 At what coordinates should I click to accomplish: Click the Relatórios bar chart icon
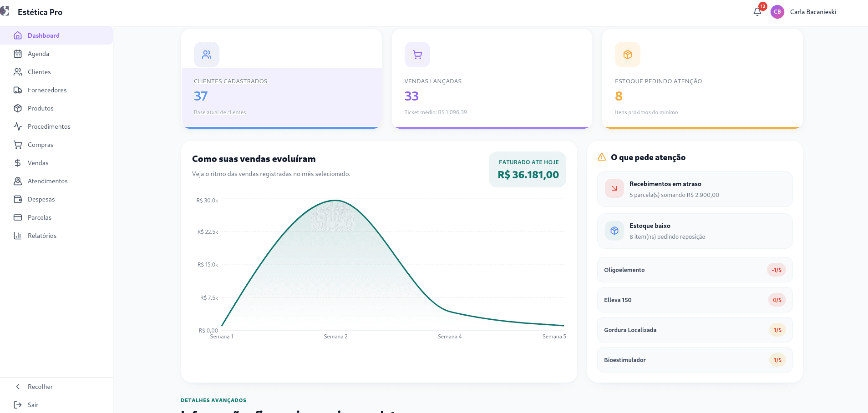[x=18, y=236]
